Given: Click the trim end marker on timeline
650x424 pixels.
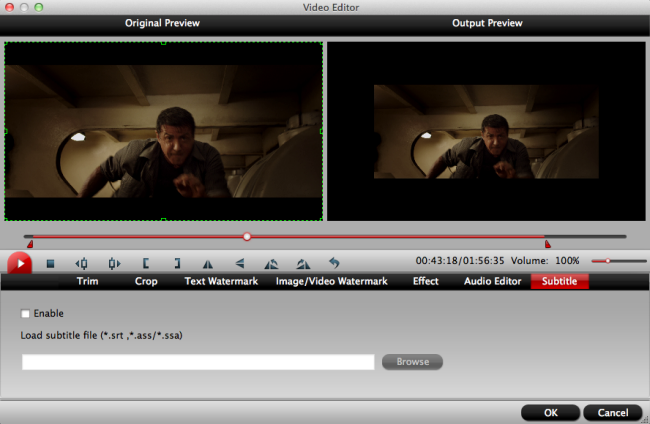Looking at the screenshot, I should pos(548,244).
